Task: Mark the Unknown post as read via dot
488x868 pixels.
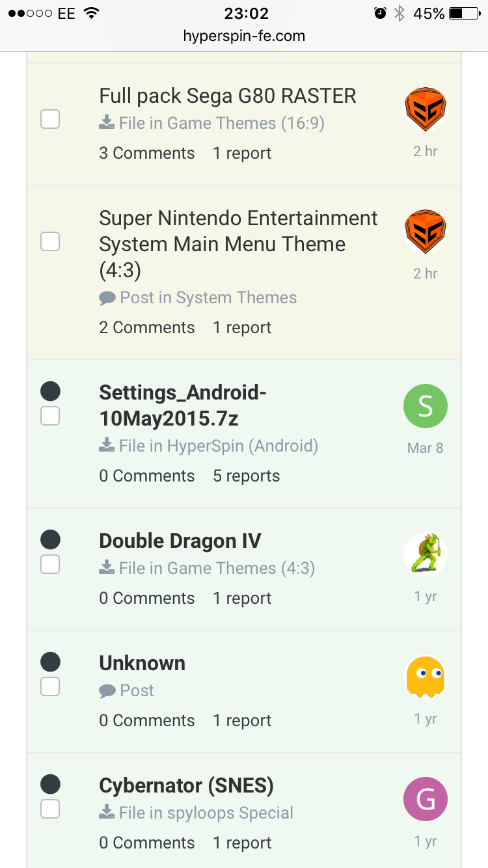Action: coord(50,662)
